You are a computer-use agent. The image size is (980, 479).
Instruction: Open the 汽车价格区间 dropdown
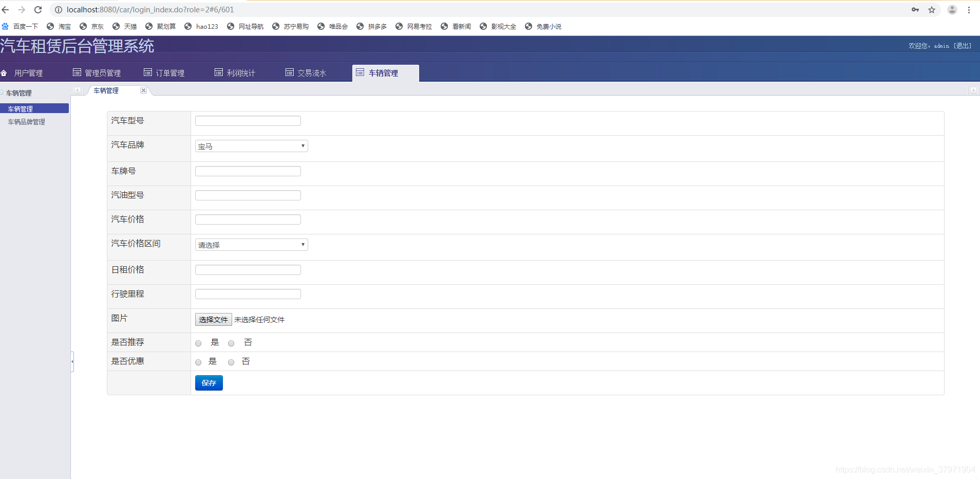click(252, 245)
